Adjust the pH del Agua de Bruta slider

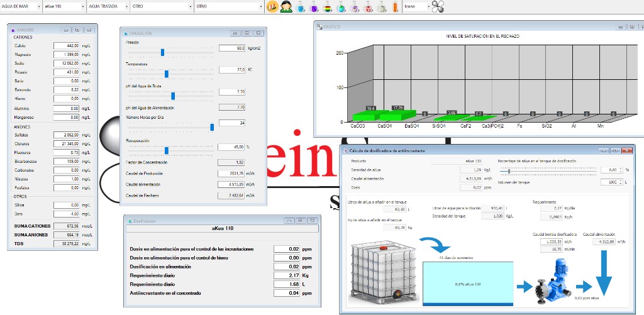point(173,96)
